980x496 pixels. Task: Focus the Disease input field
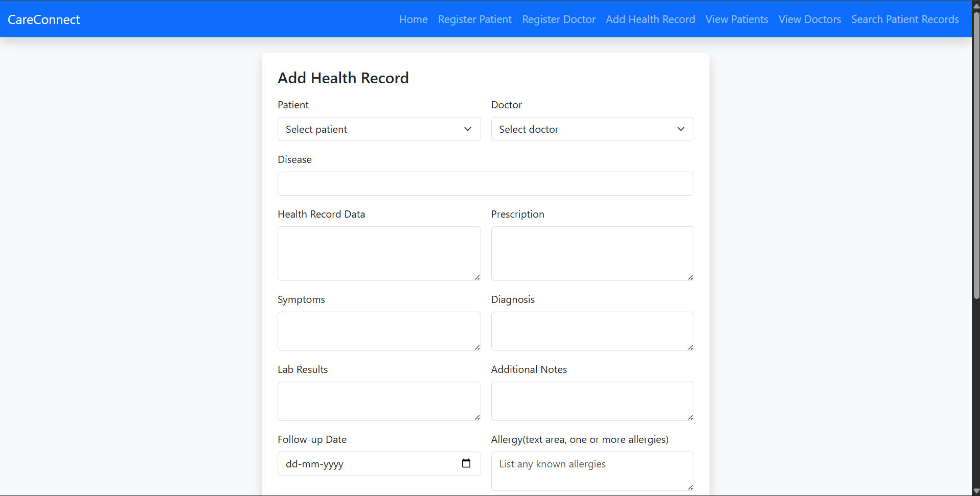486,183
